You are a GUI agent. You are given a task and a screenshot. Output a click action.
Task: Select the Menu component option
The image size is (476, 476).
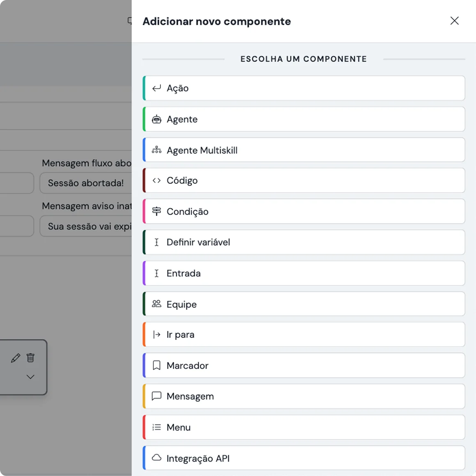304,428
